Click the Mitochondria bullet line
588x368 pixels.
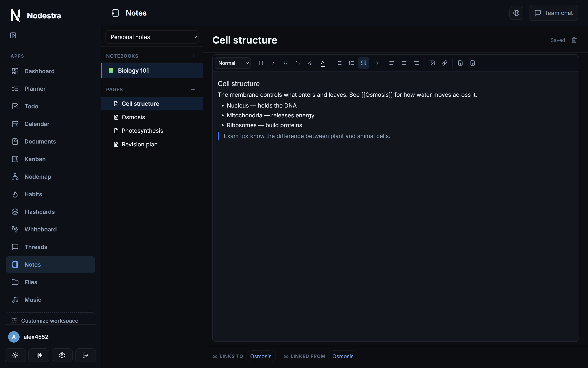click(271, 115)
